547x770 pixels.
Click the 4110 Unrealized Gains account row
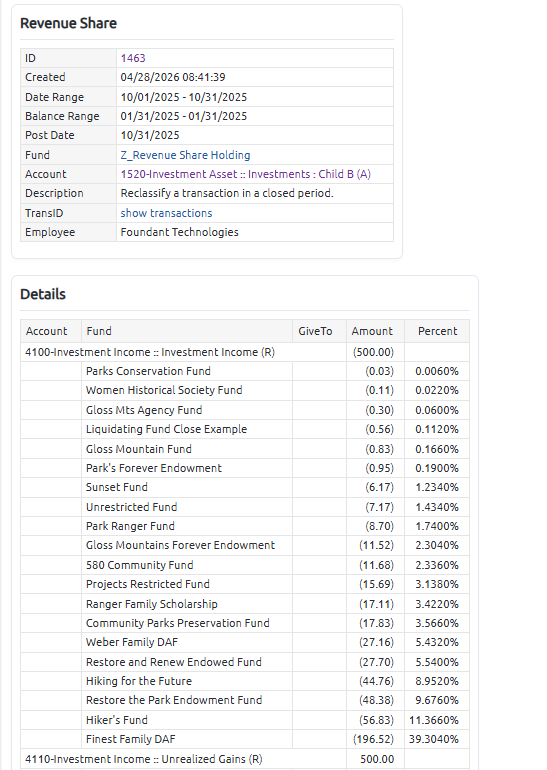tap(245, 759)
